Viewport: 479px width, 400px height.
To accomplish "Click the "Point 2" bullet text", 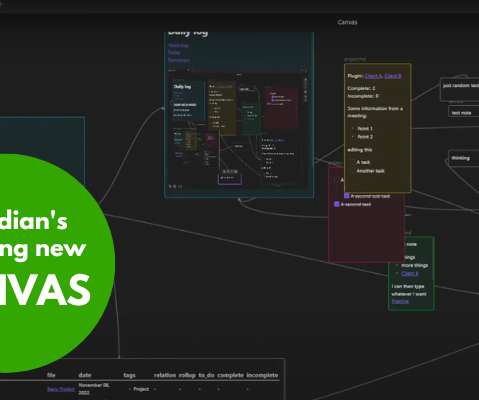I will tap(365, 137).
